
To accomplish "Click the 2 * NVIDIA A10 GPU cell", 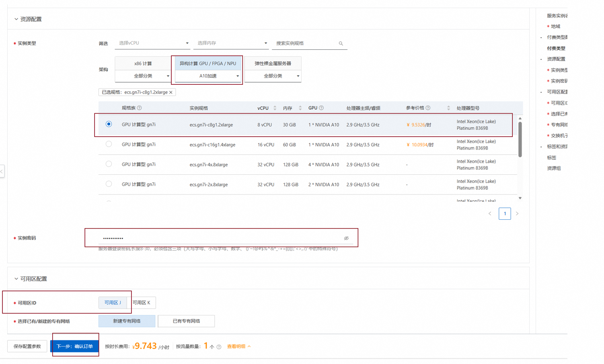I will click(x=324, y=185).
